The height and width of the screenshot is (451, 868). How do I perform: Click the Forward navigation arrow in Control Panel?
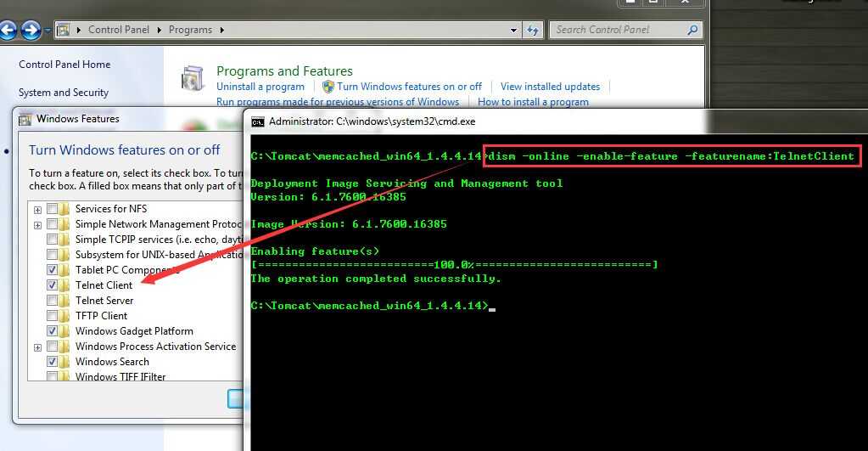point(31,30)
